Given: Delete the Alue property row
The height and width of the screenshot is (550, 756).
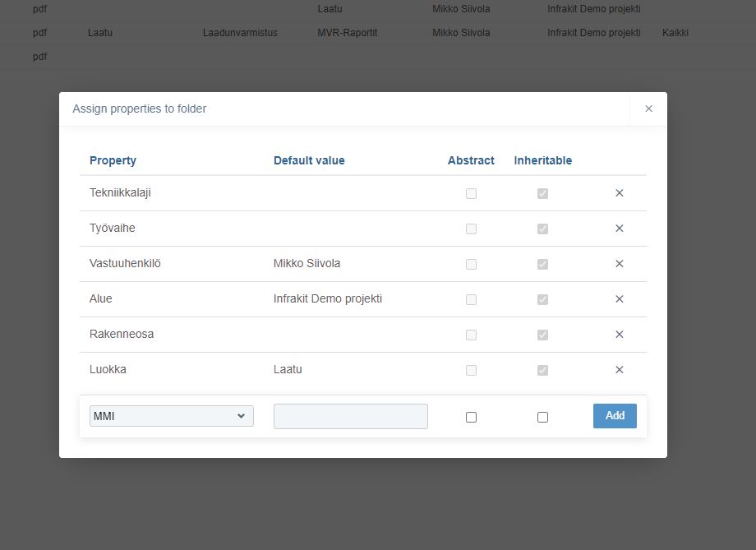Looking at the screenshot, I should pyautogui.click(x=620, y=299).
